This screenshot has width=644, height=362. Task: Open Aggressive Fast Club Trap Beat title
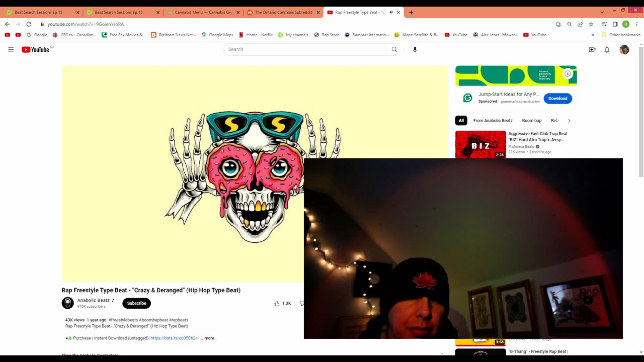[x=538, y=137]
